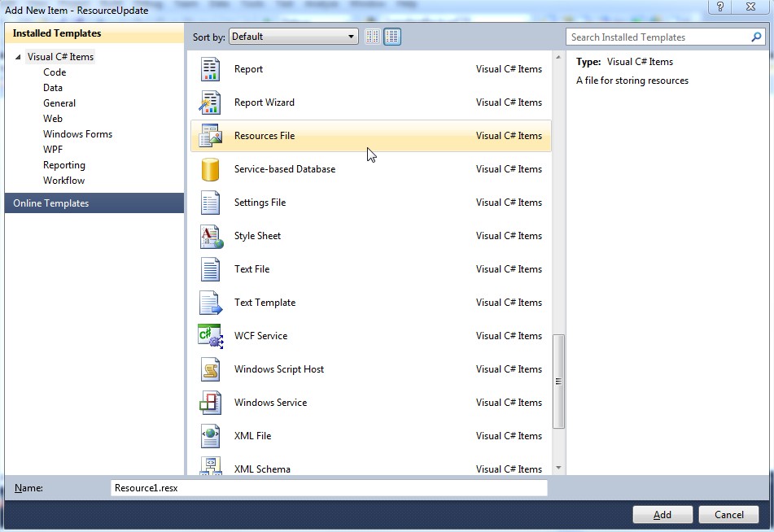Open the Online Templates section
This screenshot has height=532, width=774.
point(94,203)
